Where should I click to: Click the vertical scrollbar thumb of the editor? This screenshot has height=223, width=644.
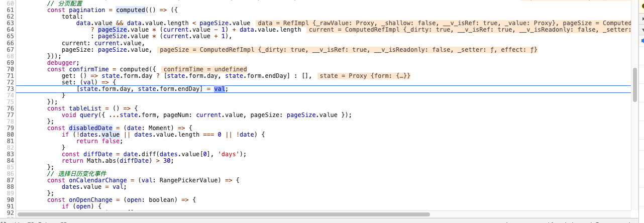[634, 85]
